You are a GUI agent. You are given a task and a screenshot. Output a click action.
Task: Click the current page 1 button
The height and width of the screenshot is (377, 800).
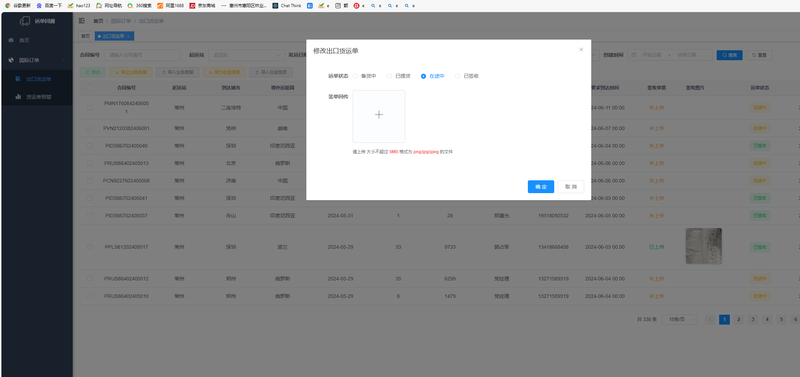(724, 319)
